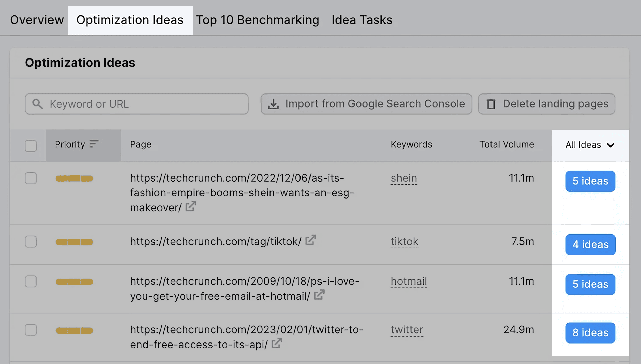Check the tiktok row checkbox
Screen dimensions: 641x364
click(31, 242)
